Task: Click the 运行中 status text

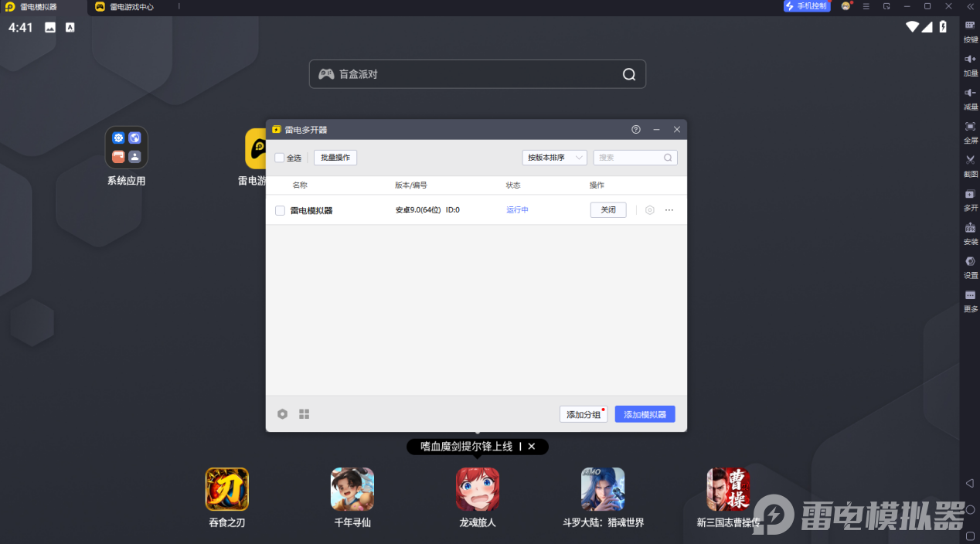Action: click(x=517, y=209)
